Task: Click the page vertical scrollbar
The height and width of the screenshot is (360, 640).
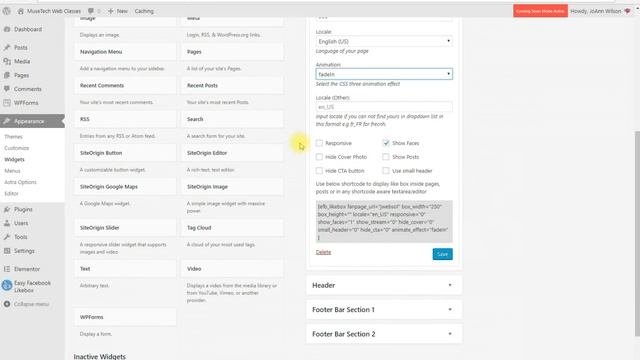Action: tap(637, 233)
